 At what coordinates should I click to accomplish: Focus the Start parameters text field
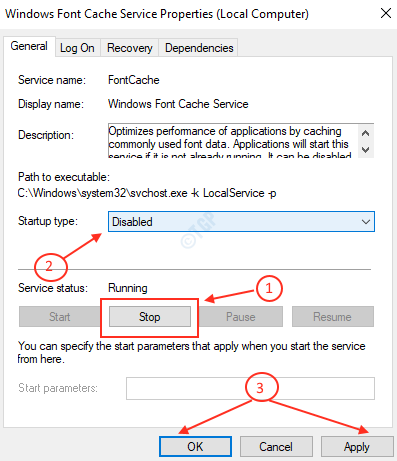(250, 388)
